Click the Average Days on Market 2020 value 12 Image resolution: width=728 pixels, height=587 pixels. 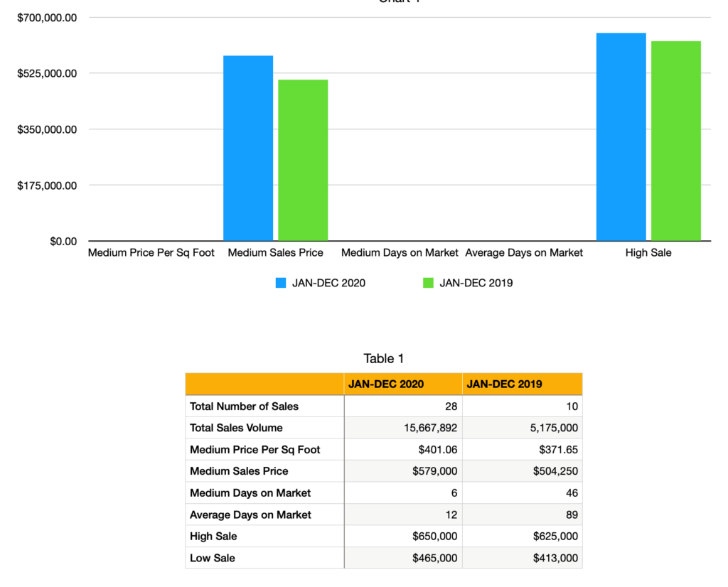pos(403,515)
